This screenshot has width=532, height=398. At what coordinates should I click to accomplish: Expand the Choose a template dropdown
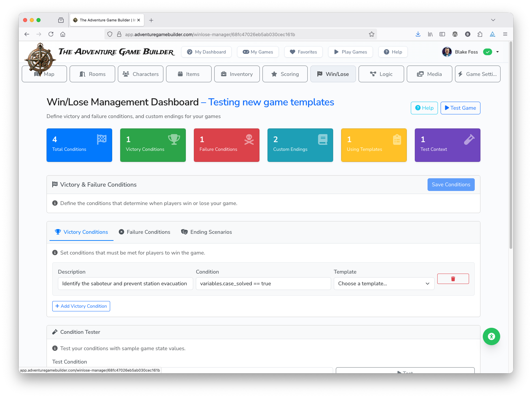[x=384, y=284]
